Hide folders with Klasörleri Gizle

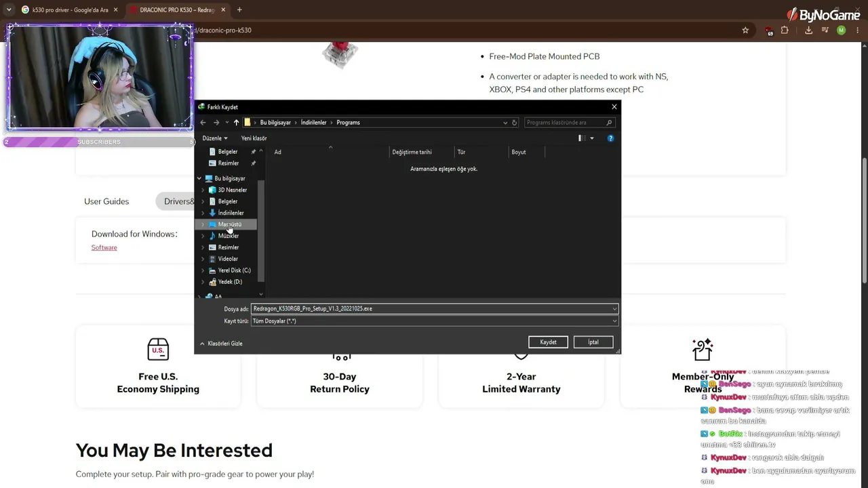click(x=221, y=344)
